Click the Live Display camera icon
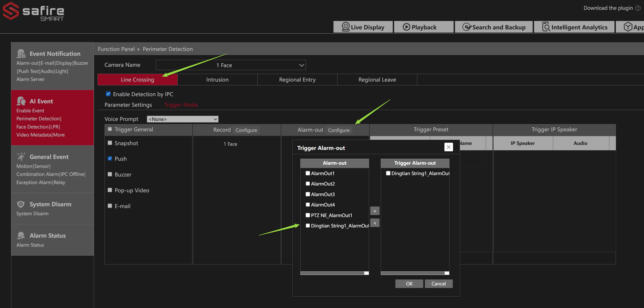The height and width of the screenshot is (308, 644). point(345,27)
